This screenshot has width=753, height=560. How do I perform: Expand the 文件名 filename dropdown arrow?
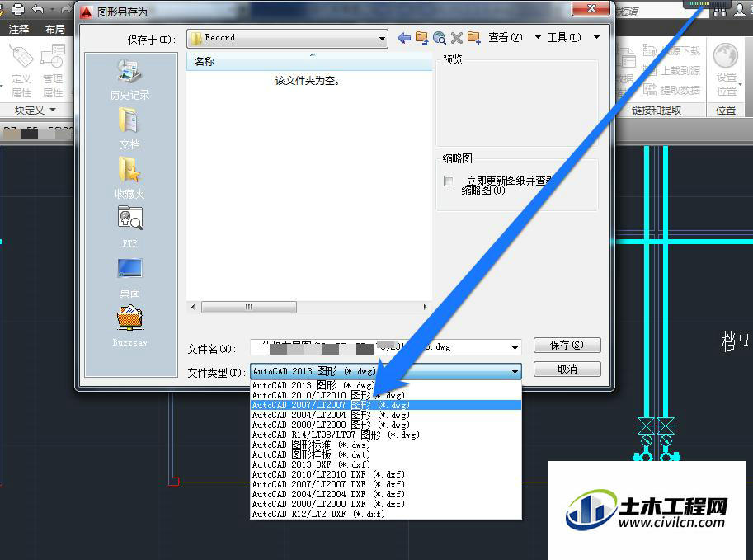pos(515,347)
